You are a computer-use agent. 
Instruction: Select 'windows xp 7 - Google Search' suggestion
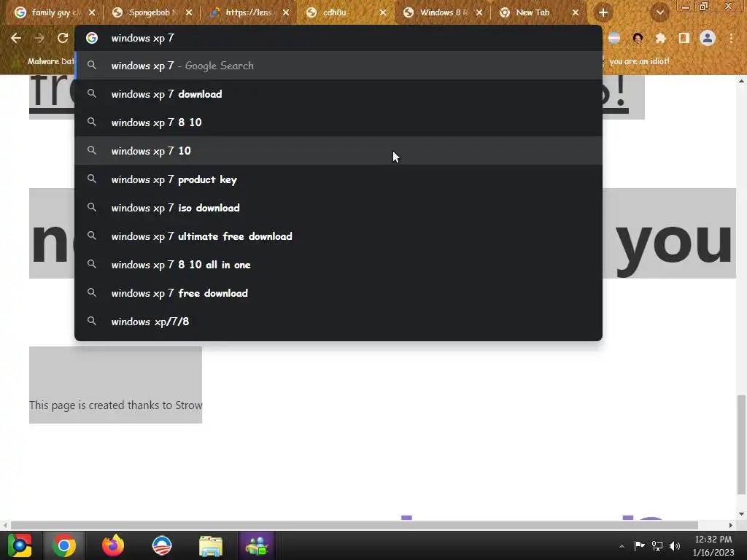point(338,66)
